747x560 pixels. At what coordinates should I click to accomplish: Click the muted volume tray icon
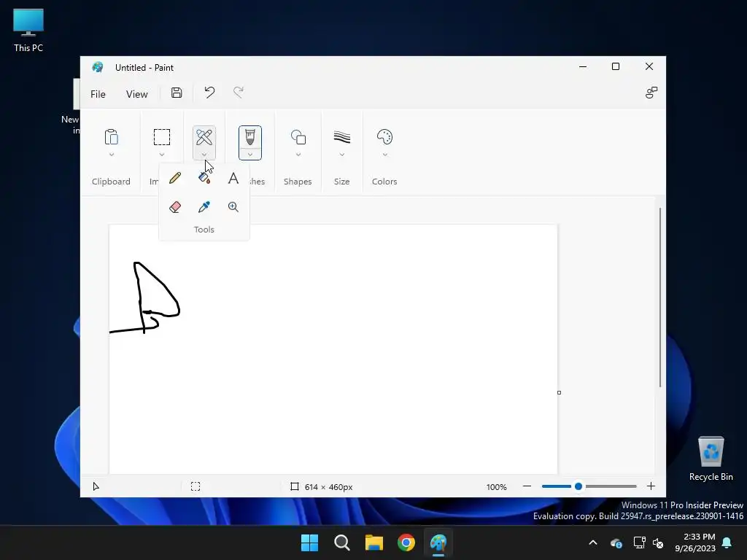point(659,542)
